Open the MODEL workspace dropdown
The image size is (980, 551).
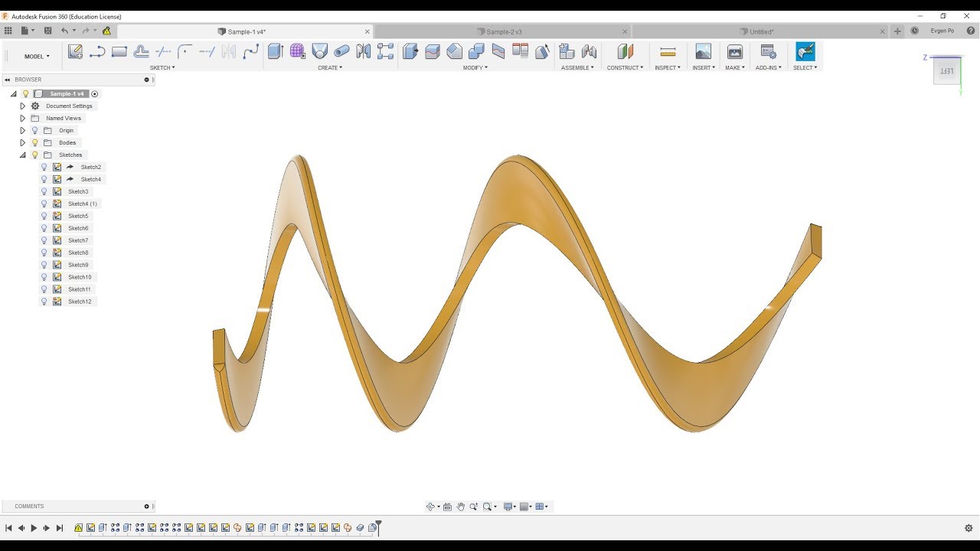pyautogui.click(x=37, y=57)
